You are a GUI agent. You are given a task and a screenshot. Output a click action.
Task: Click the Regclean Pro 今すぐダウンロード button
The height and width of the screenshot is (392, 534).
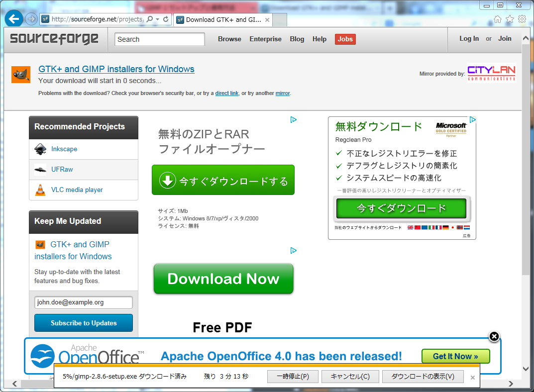point(401,208)
